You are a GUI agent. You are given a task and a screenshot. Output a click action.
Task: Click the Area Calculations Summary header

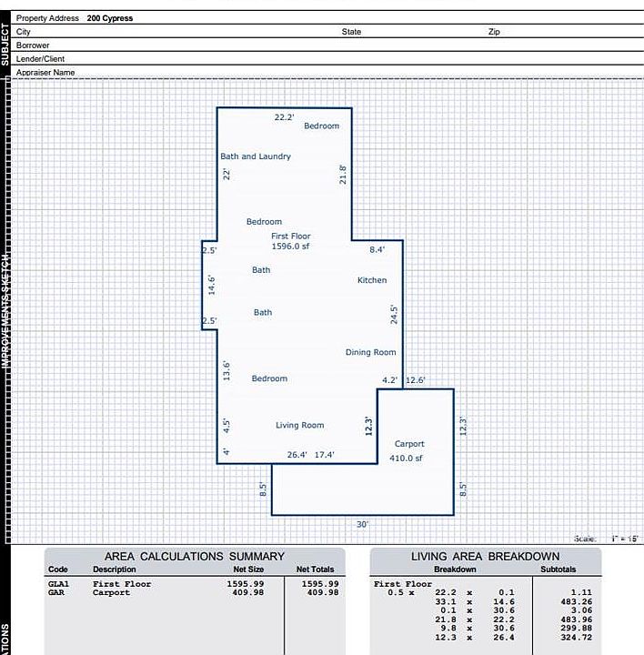pos(194,556)
